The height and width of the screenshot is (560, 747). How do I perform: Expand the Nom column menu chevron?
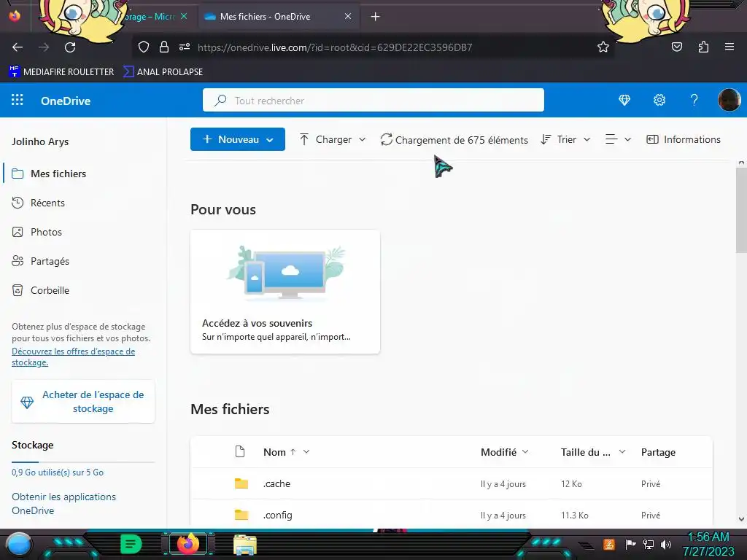[x=306, y=451]
